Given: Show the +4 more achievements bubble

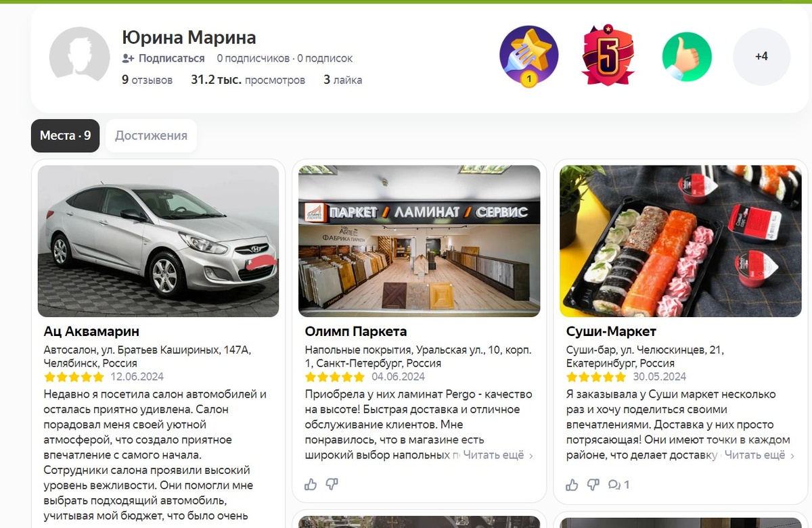Looking at the screenshot, I should (761, 57).
